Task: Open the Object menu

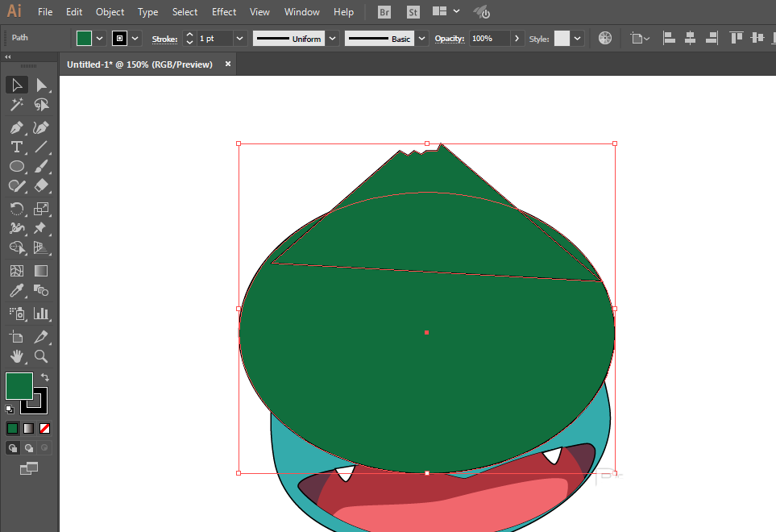Action: [x=110, y=12]
